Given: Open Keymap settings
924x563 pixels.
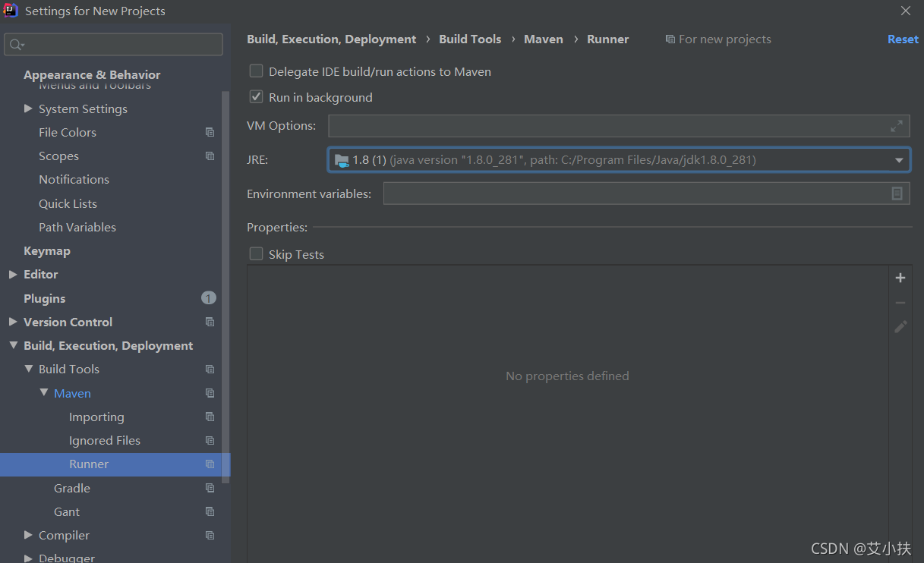Looking at the screenshot, I should [x=47, y=250].
